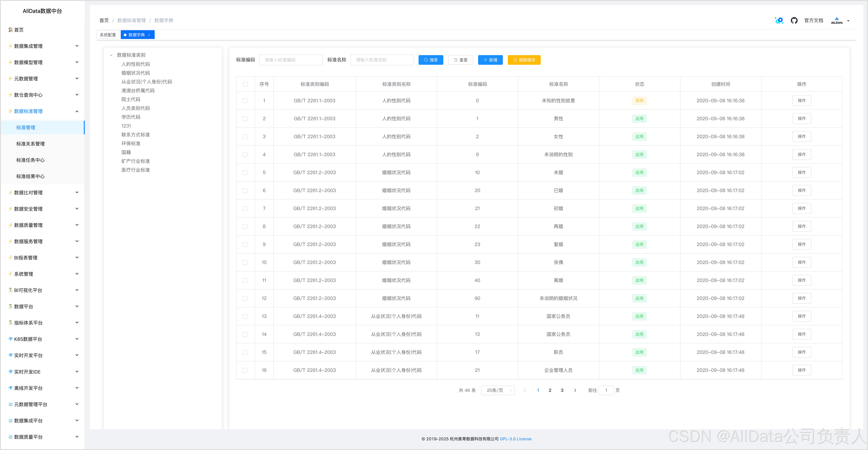The height and width of the screenshot is (450, 868).
Task: Open the 标准关系管理 menu item
Action: click(31, 144)
